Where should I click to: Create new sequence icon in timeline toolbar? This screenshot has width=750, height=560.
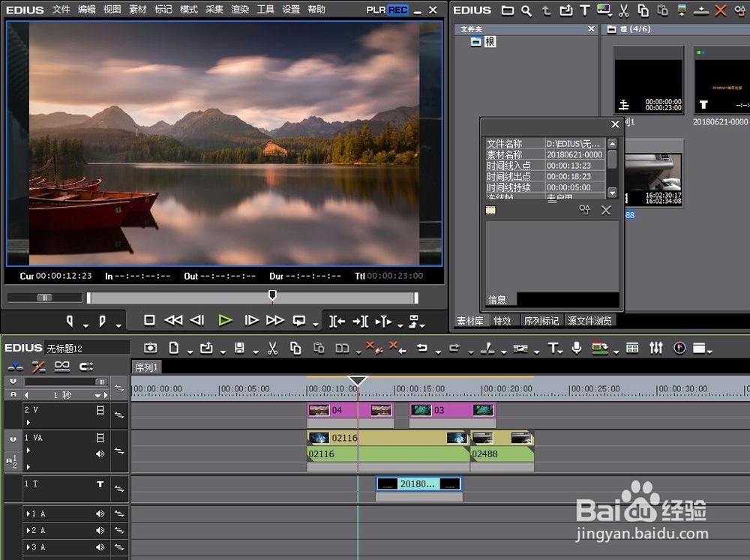click(174, 348)
